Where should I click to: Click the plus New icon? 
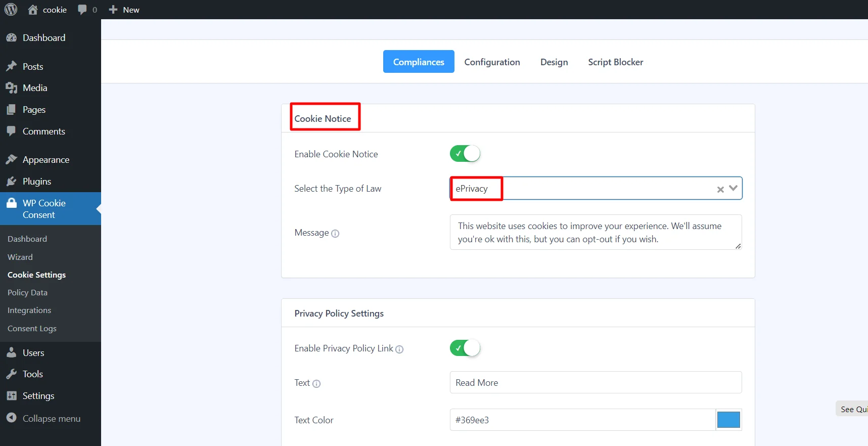coord(113,10)
